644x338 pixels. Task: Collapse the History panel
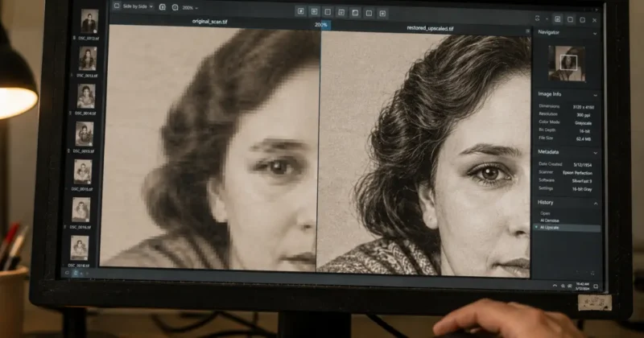tap(596, 204)
